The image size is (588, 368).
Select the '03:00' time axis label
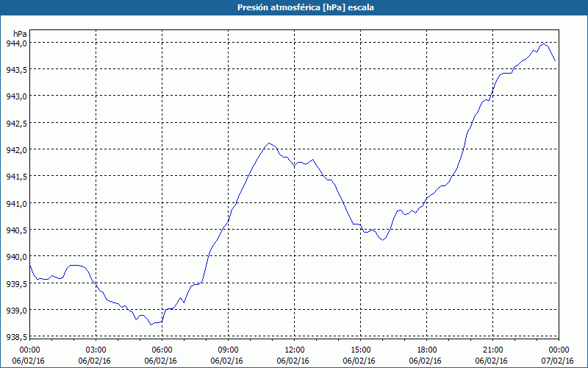click(x=96, y=350)
